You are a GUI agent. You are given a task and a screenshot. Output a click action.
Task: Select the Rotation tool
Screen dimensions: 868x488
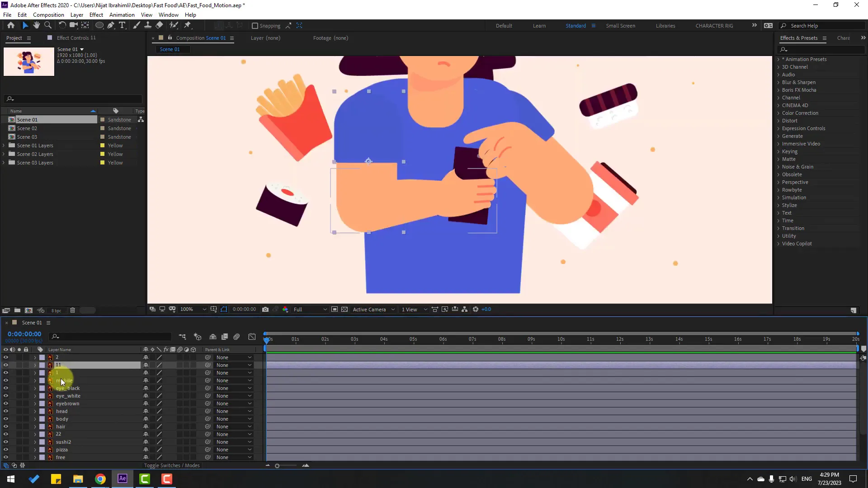[x=62, y=25]
